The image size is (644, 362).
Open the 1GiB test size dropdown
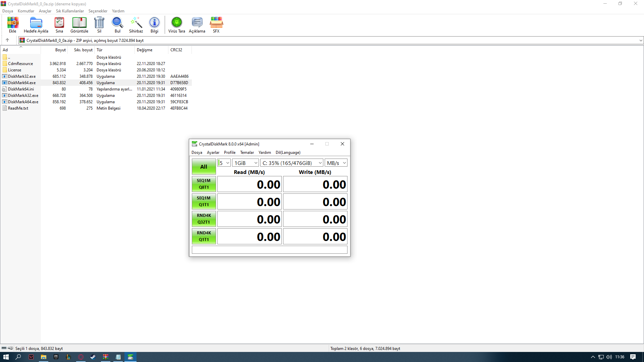click(246, 163)
